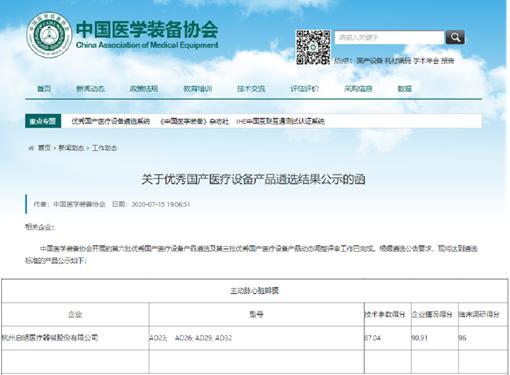Click the article title 关于优秀国产医疗设备产品遴选结果公示的函
The width and height of the screenshot is (510, 375).
[253, 179]
